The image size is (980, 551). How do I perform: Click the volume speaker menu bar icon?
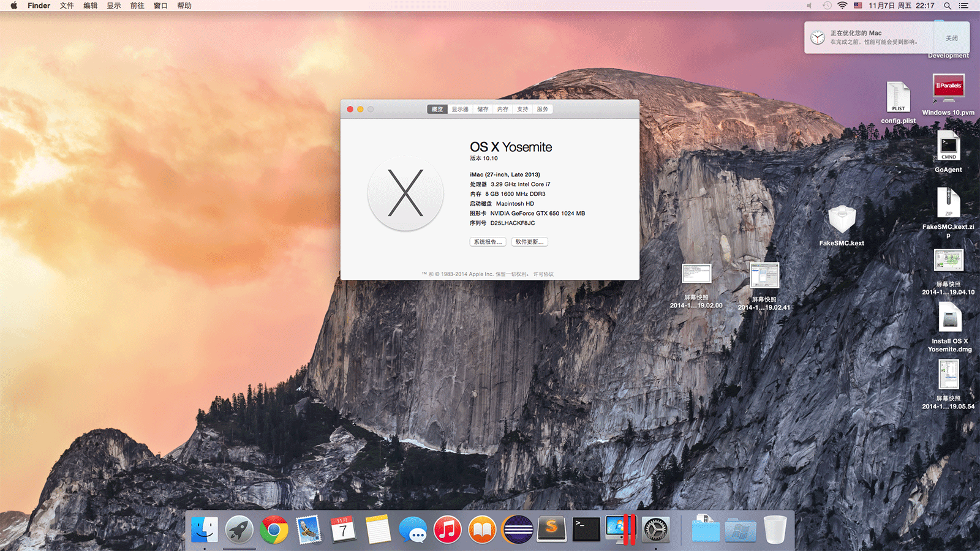[x=809, y=6]
